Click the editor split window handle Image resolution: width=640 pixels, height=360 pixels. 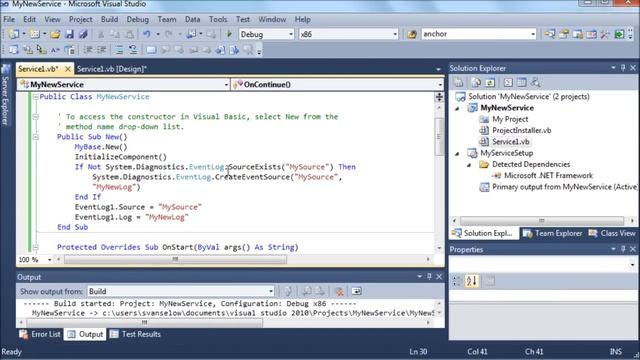[439, 97]
